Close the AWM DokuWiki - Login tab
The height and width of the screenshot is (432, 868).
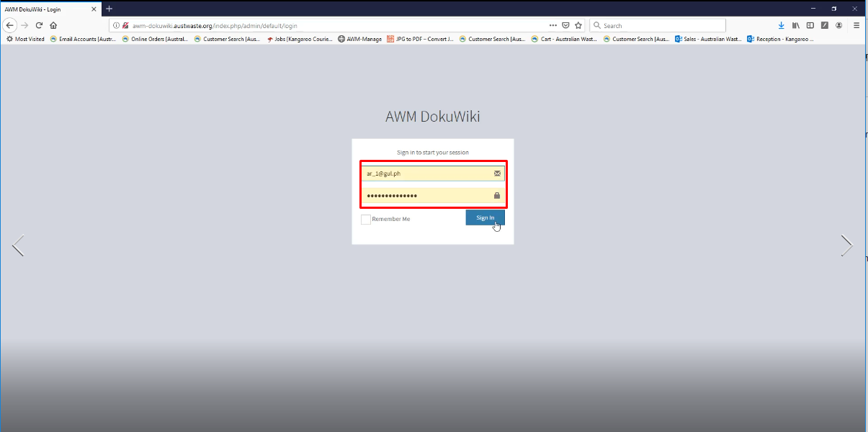(x=94, y=9)
